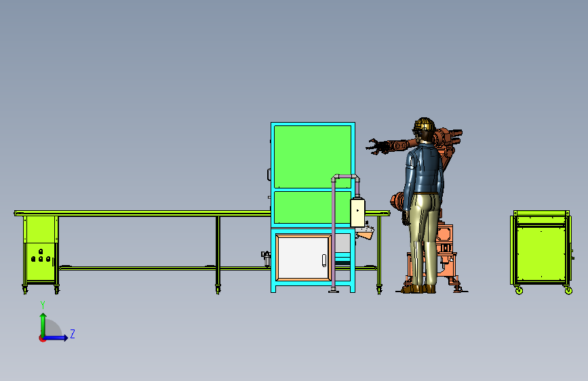Select the white lower cabinet door
The height and width of the screenshot is (381, 588).
pyautogui.click(x=303, y=258)
